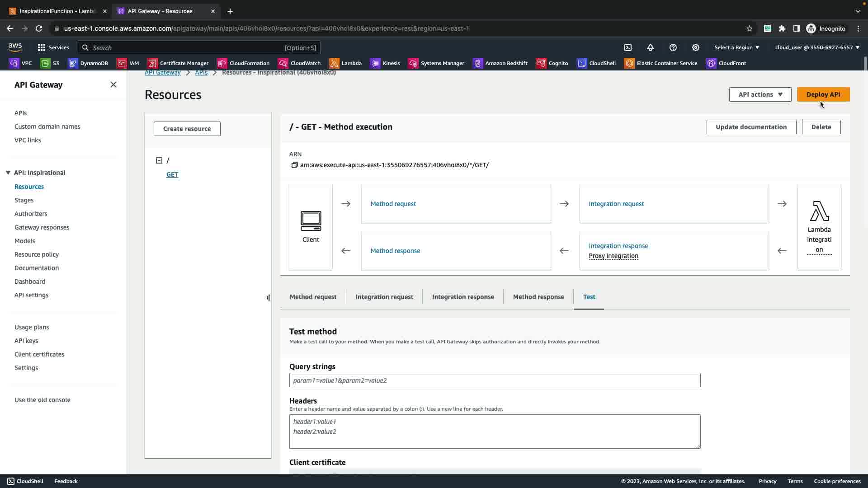Collapse the API: Inspirational nav section
868x488 pixels.
(x=8, y=173)
